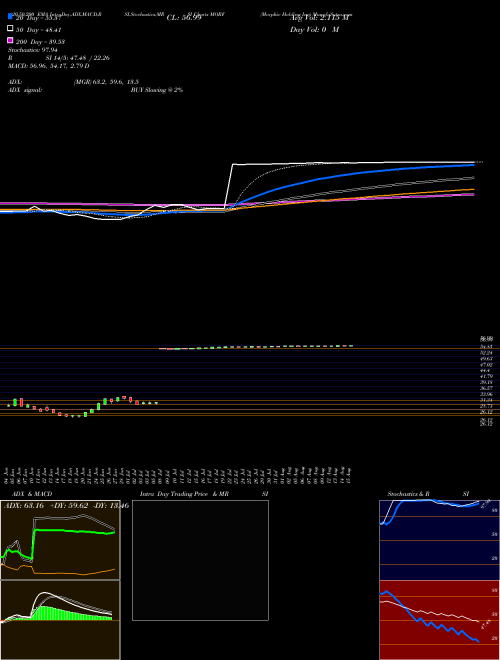Click the white 50 Day EMA legend swatch
The width and height of the screenshot is (500, 660).
10,29
